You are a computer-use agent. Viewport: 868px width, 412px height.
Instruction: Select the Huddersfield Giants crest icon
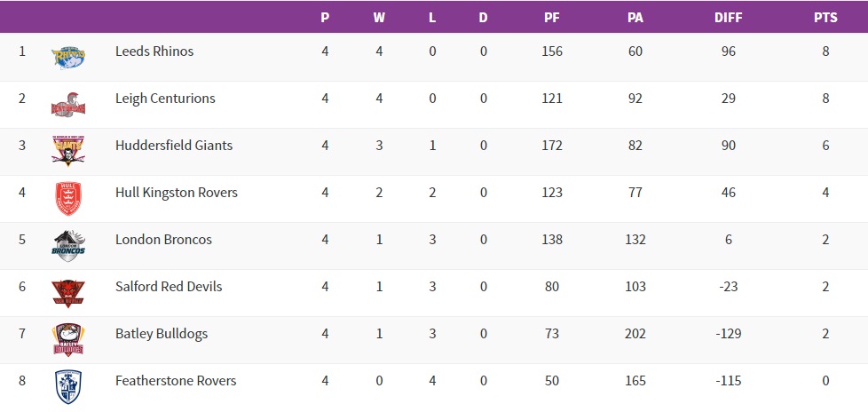[68, 151]
